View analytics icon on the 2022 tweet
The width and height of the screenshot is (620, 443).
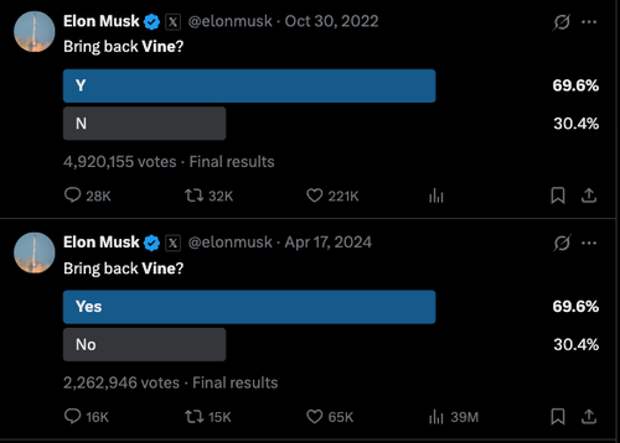tap(436, 195)
